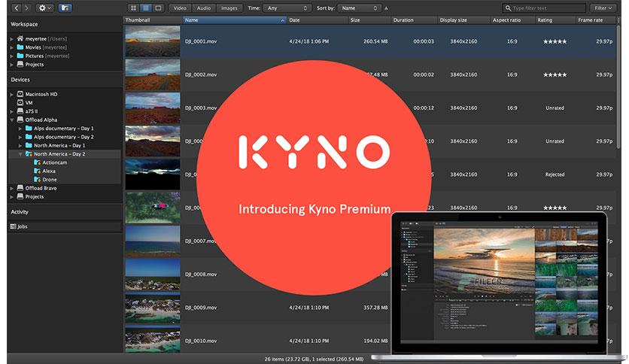This screenshot has height=364, width=629.
Task: Expand the Offload Bravo drive
Action: tap(12, 188)
